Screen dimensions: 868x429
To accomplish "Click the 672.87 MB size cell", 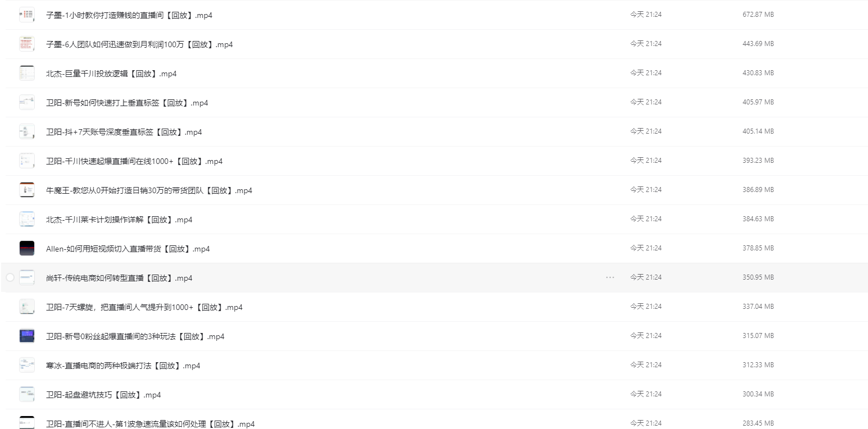I will tap(758, 15).
